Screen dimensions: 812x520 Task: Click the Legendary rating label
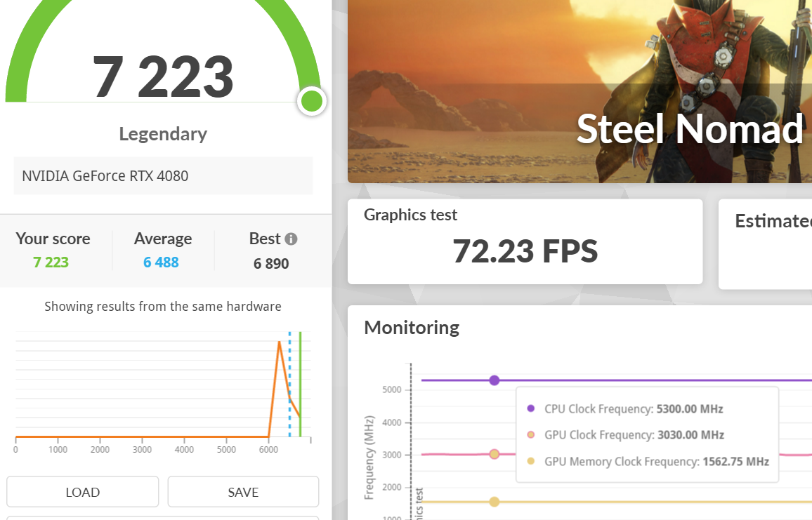(163, 134)
